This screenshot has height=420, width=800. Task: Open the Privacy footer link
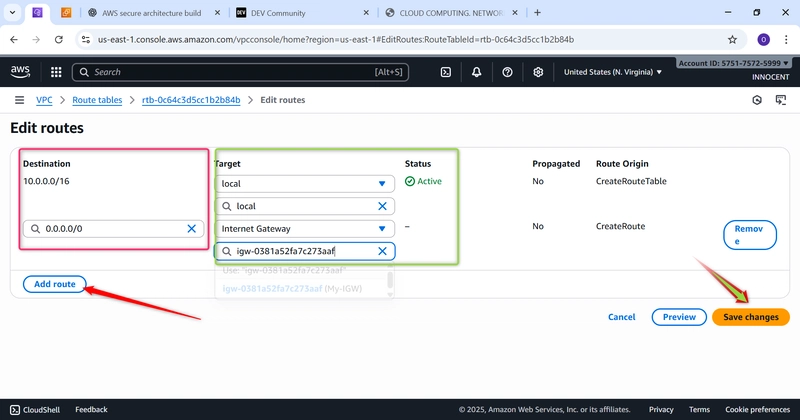tap(661, 410)
